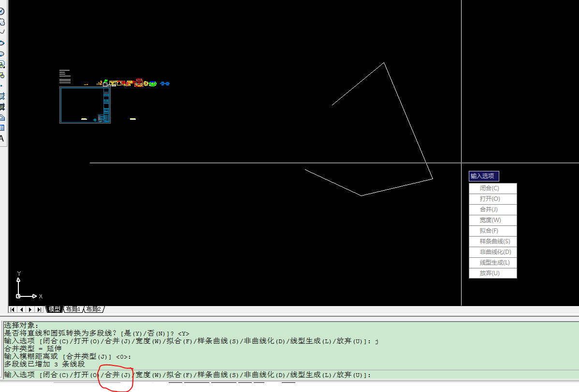
Task: Select the Multiline Text tool
Action: pyautogui.click(x=1, y=139)
